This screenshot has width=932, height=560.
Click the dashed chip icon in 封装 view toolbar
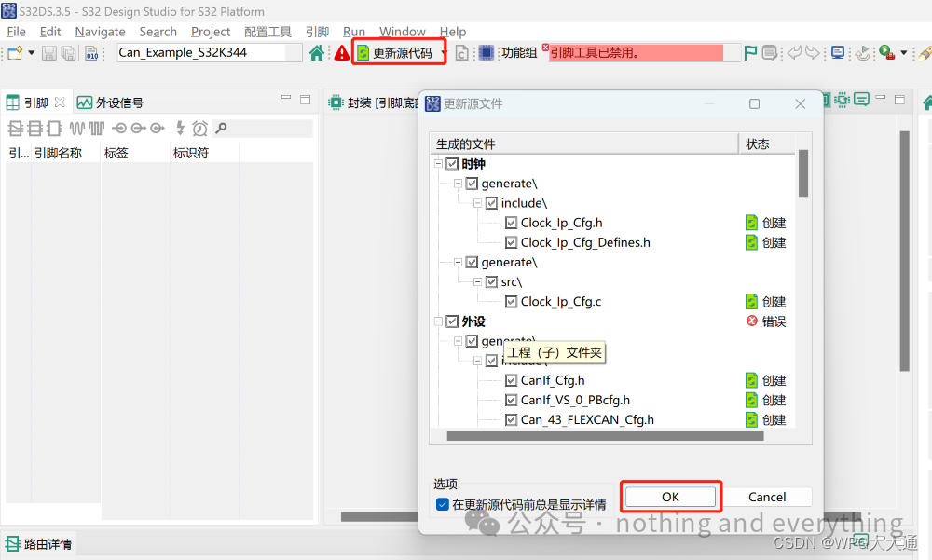click(843, 100)
